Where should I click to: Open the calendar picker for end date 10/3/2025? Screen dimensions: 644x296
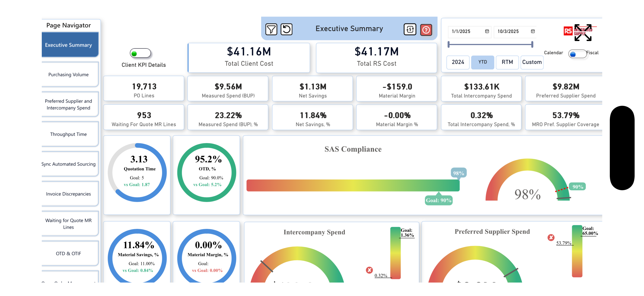click(x=533, y=31)
